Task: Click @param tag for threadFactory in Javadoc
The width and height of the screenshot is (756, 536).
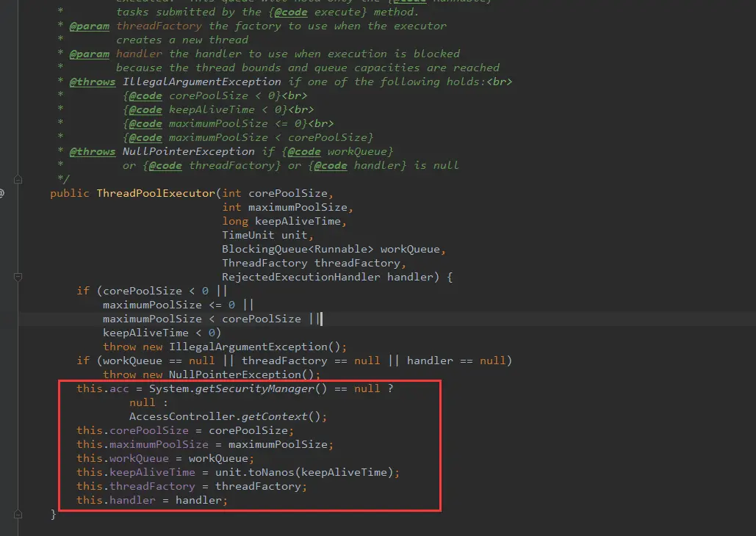Action: [89, 26]
